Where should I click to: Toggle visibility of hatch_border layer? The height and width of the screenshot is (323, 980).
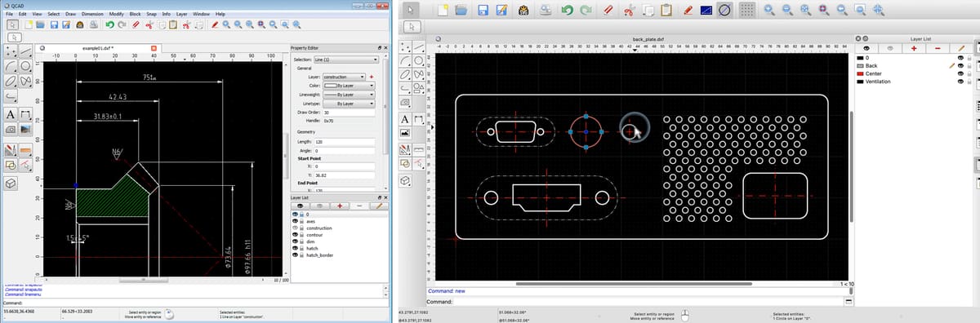click(295, 255)
